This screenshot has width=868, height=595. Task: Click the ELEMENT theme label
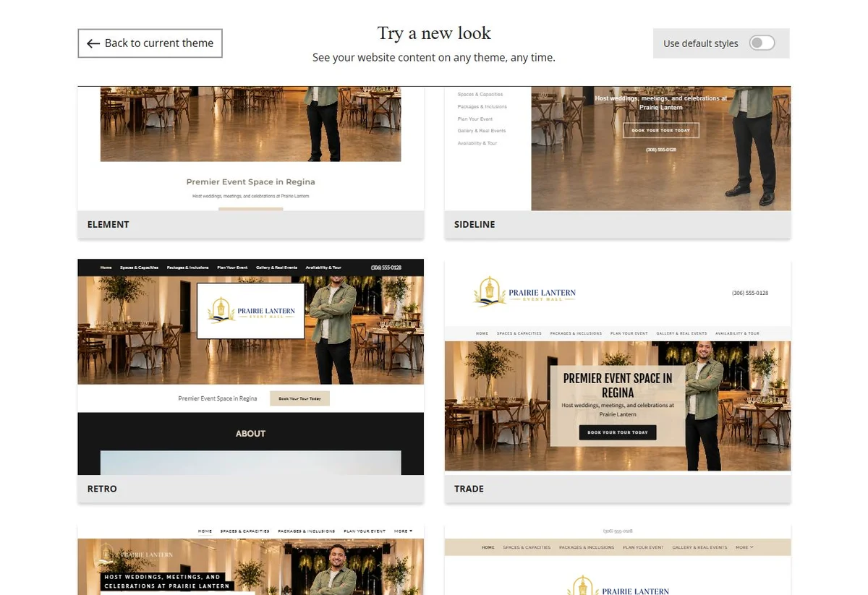(x=108, y=224)
